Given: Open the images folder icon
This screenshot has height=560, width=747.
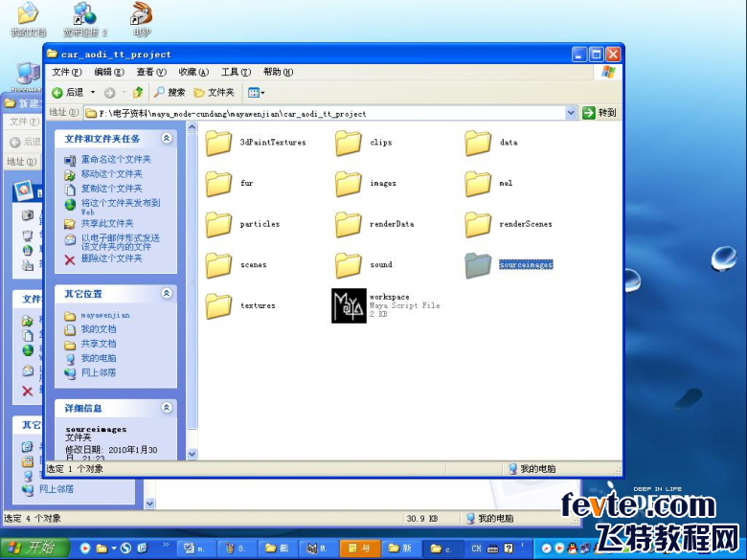Looking at the screenshot, I should (x=349, y=184).
